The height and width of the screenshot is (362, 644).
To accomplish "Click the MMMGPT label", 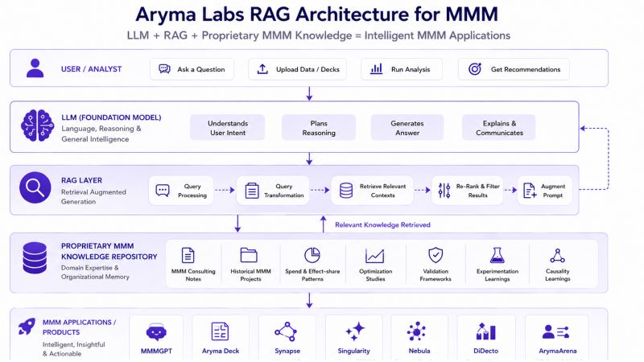I will click(x=156, y=351).
